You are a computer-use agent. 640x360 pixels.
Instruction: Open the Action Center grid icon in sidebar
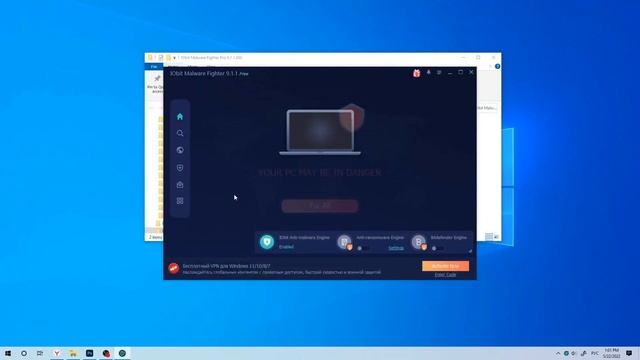[x=180, y=201]
